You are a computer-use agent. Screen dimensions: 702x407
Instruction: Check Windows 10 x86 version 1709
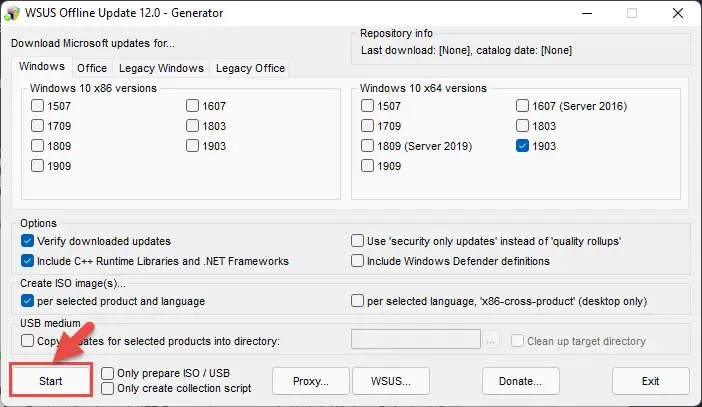pyautogui.click(x=37, y=126)
